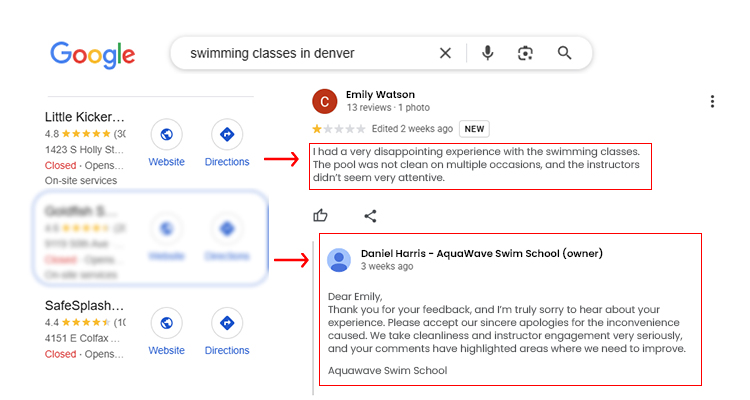750x400 pixels.
Task: Open Google Lens image search icon
Action: click(x=525, y=53)
